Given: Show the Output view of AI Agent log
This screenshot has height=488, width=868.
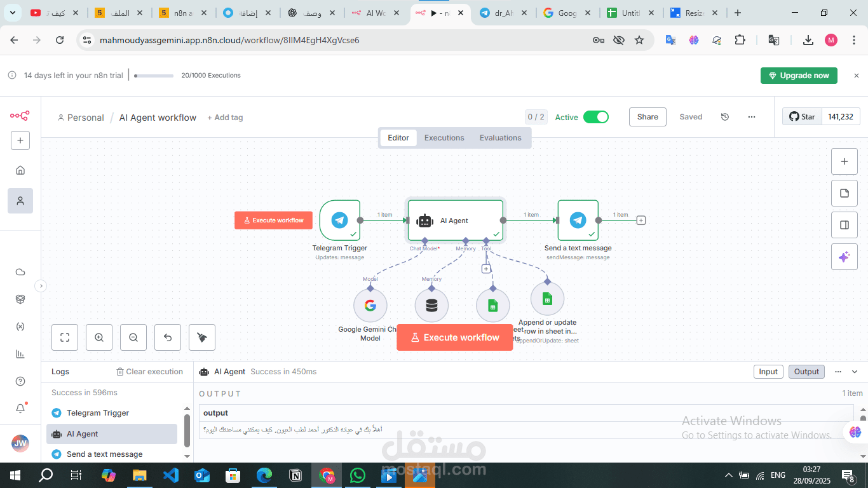Looking at the screenshot, I should click(x=806, y=372).
